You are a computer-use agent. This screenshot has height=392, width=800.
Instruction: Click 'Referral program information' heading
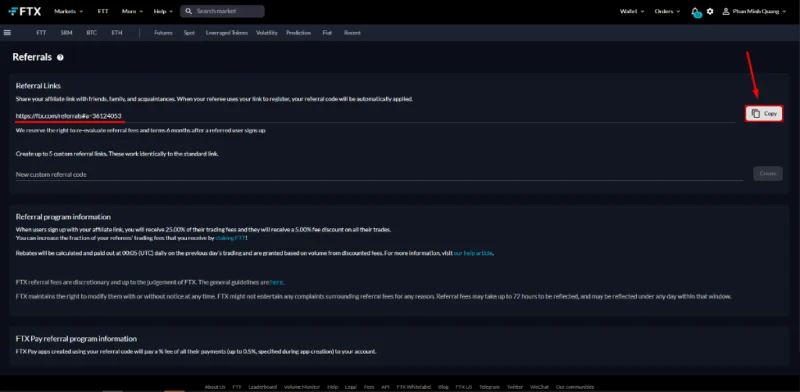pos(63,216)
